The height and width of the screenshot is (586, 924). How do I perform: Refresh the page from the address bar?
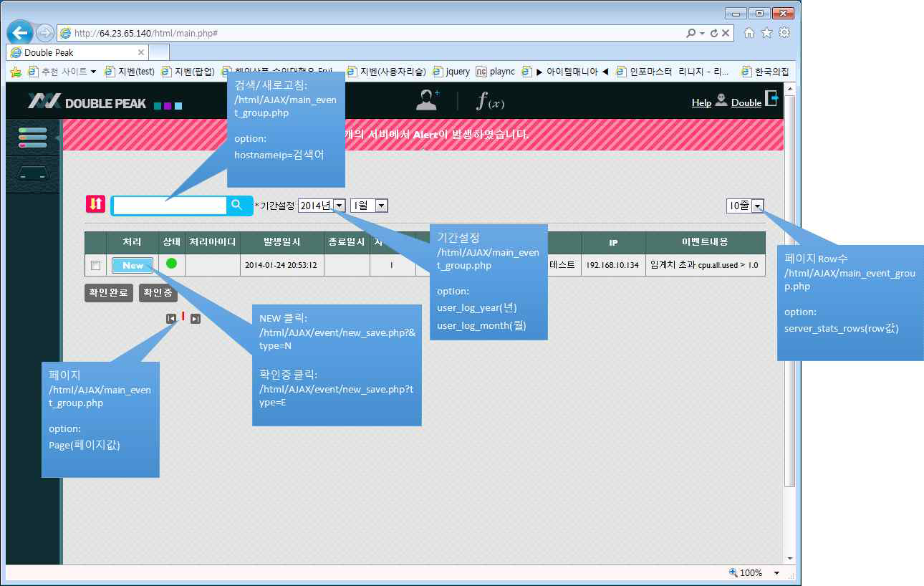click(x=714, y=33)
